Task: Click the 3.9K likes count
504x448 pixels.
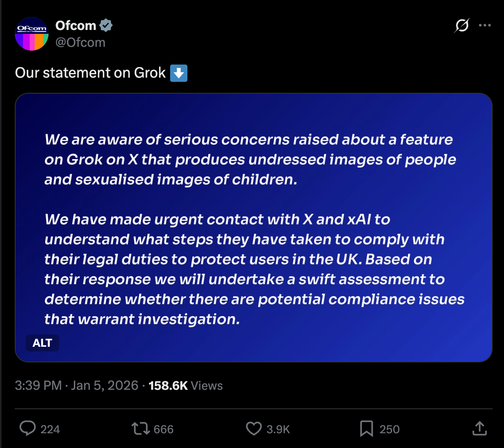Action: (x=278, y=429)
